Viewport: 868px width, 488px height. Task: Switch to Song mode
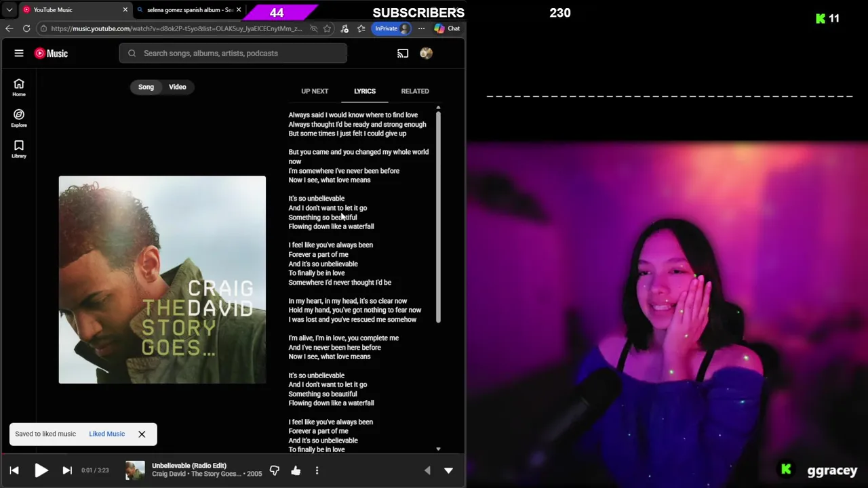pos(146,87)
